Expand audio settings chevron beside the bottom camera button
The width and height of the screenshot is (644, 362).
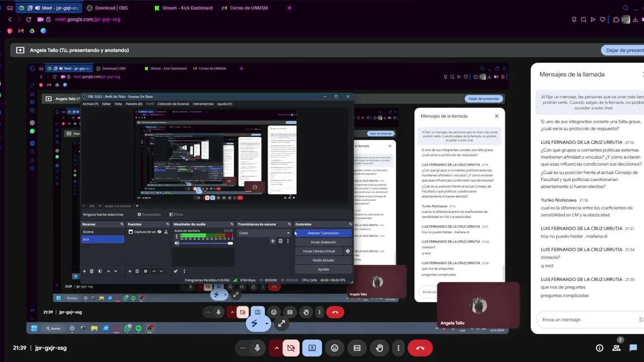tap(276, 348)
